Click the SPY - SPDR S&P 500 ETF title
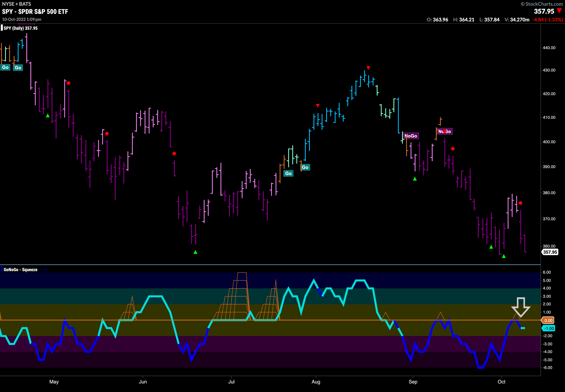Viewport: 565px width, 392px height. 35,12
